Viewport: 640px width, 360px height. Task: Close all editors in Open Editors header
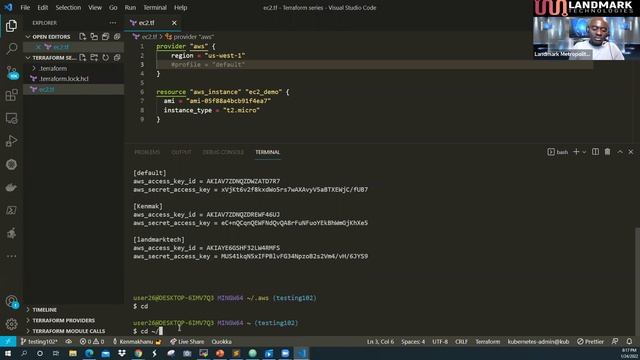pos(117,37)
